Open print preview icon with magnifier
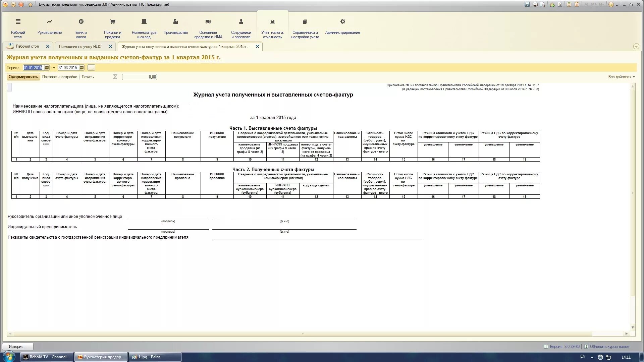644x362 pixels. coord(542,4)
